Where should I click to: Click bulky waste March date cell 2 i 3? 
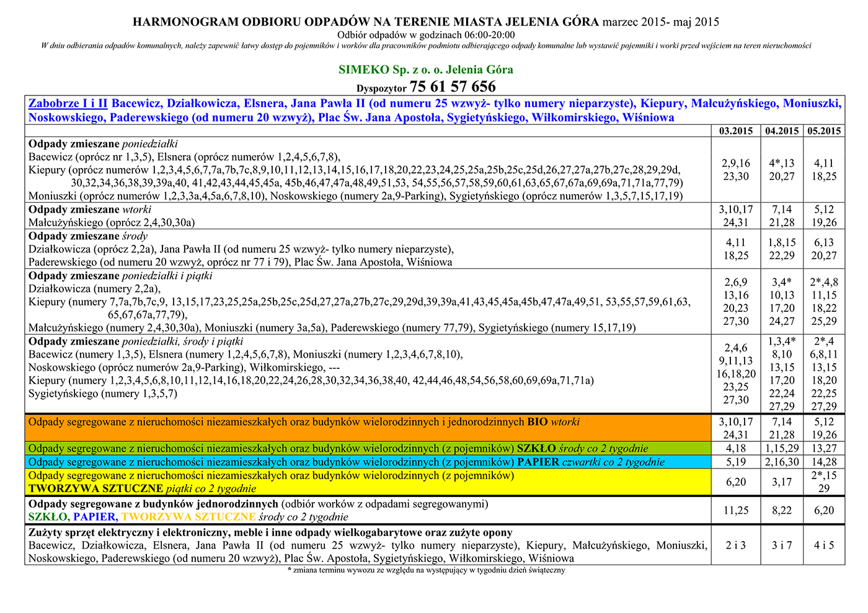[736, 545]
